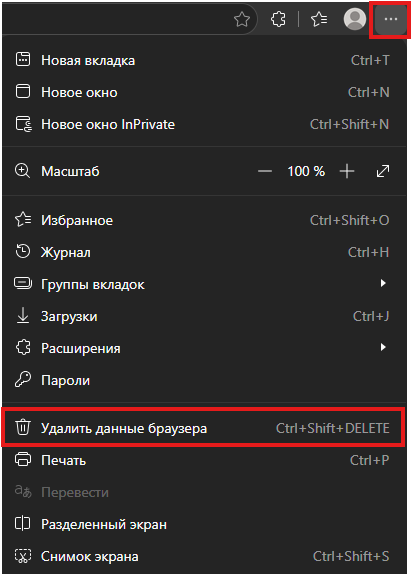The image size is (412, 574).
Task: Click the user profile avatar
Action: coord(355,19)
